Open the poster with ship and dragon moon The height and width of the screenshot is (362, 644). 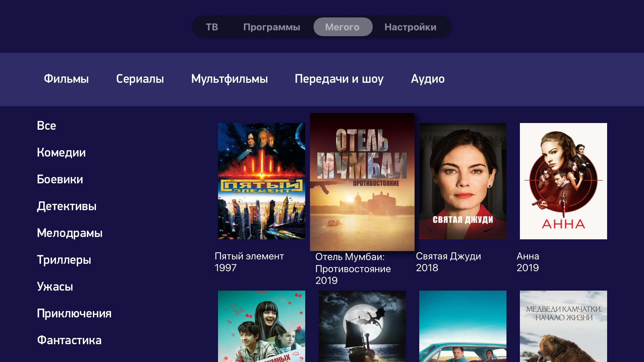362,326
